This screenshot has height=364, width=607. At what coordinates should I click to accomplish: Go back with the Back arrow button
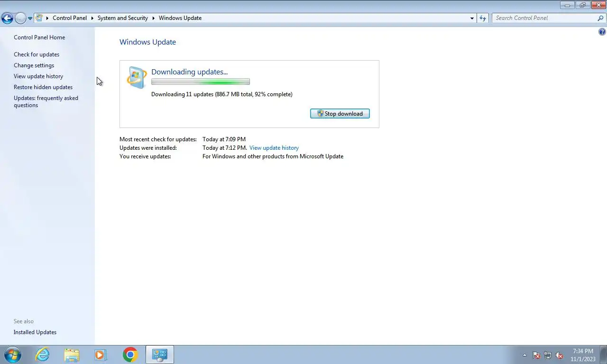[x=7, y=18]
